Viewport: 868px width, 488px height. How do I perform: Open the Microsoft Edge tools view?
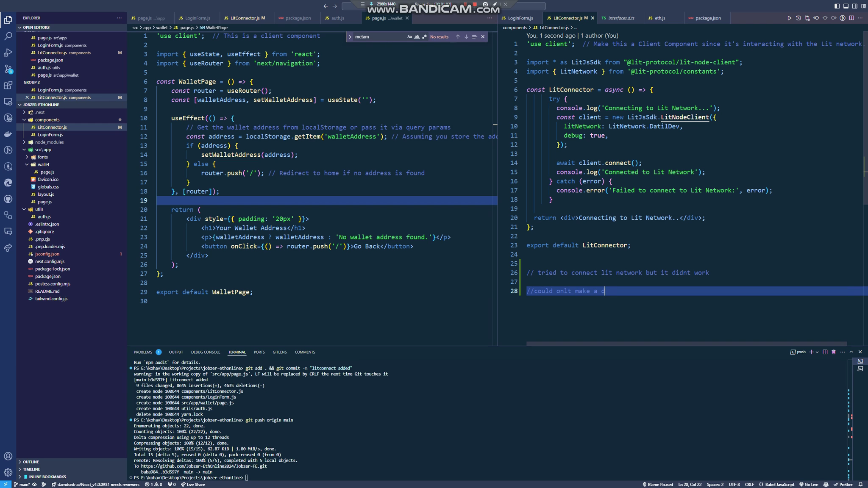pyautogui.click(x=8, y=183)
